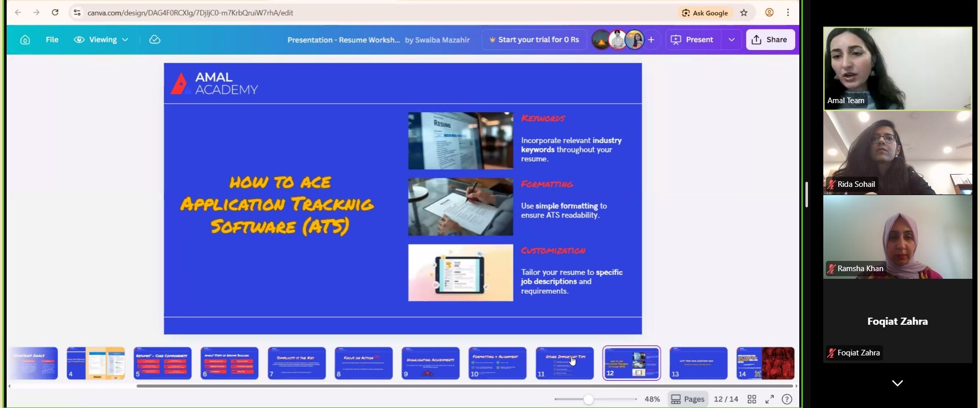Image resolution: width=980 pixels, height=408 pixels.
Task: Bookmark page with star icon
Action: [x=744, y=13]
